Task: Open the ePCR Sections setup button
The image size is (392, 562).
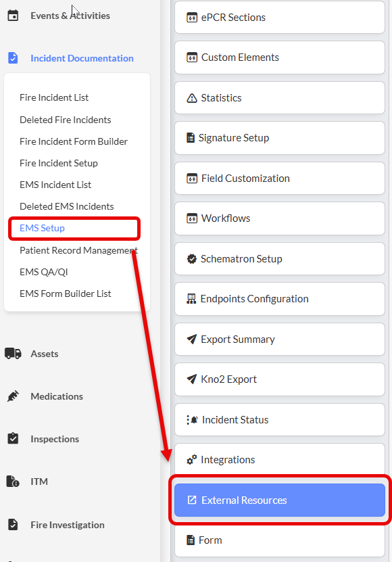Action: click(x=280, y=17)
